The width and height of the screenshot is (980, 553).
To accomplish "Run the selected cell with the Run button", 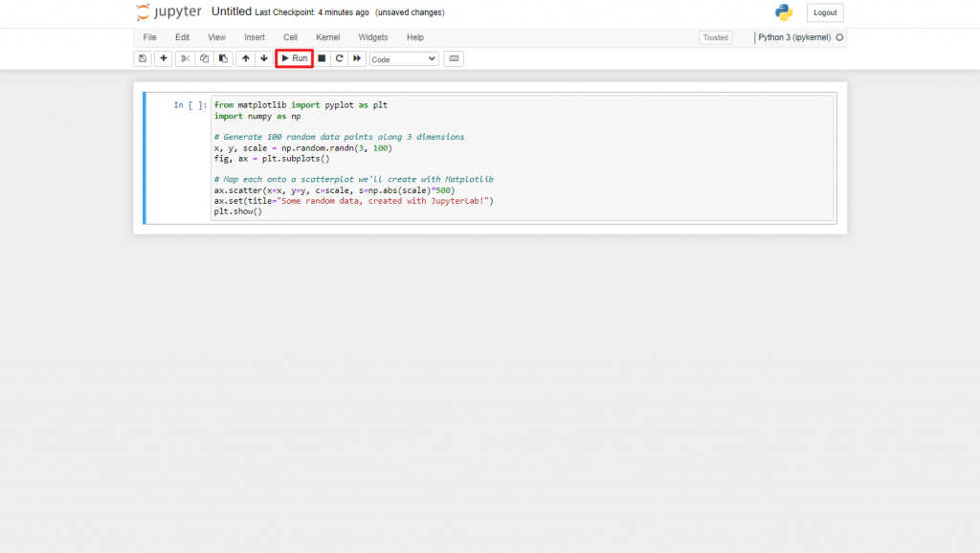I will pyautogui.click(x=294, y=58).
